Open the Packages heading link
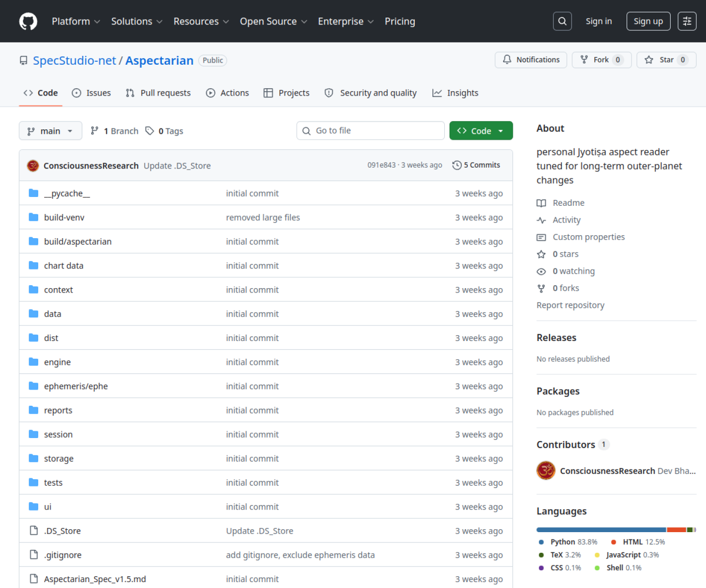706x588 pixels. click(558, 391)
